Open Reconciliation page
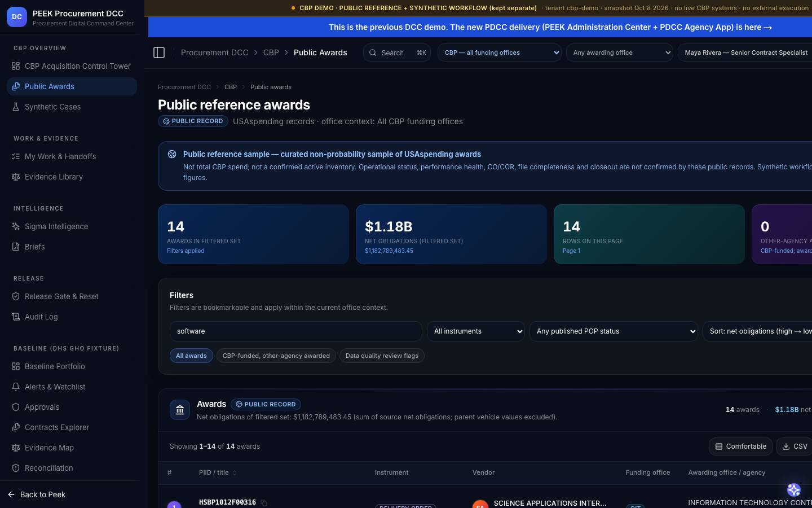The image size is (812, 508). (x=72, y=468)
